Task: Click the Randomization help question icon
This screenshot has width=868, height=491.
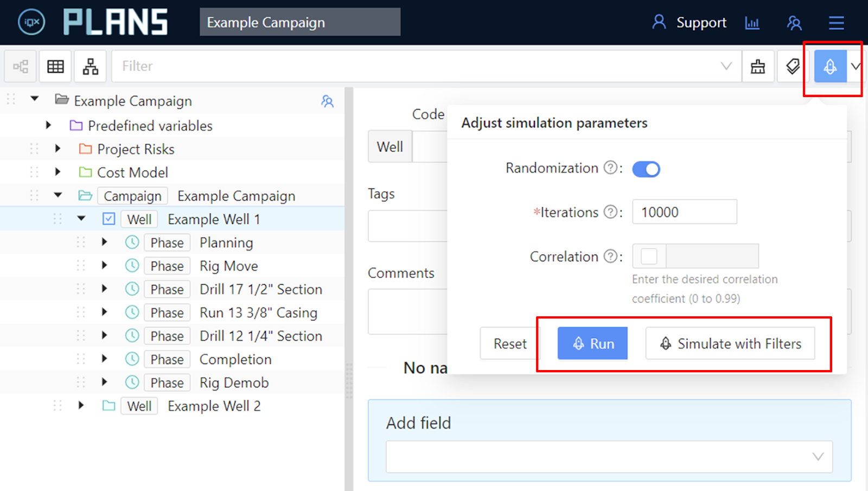Action: (611, 168)
